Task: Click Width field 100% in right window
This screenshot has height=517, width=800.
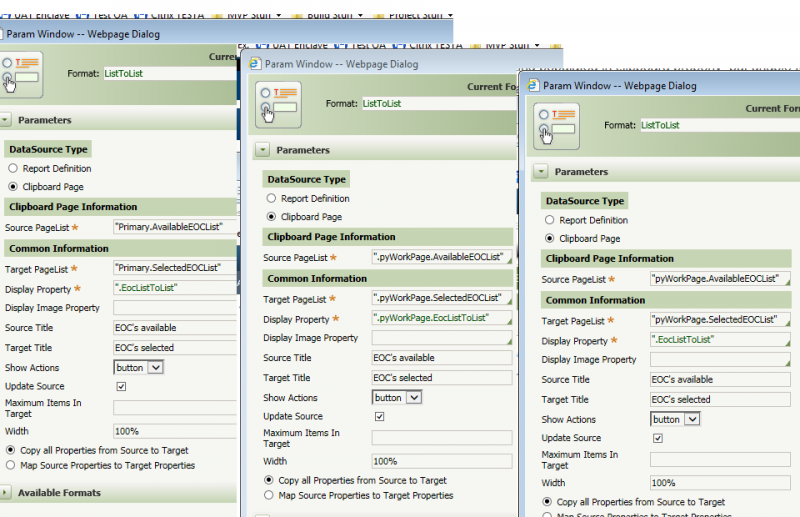Action: point(720,483)
